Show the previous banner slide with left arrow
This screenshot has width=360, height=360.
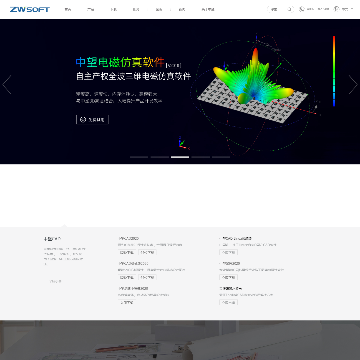tap(7, 85)
